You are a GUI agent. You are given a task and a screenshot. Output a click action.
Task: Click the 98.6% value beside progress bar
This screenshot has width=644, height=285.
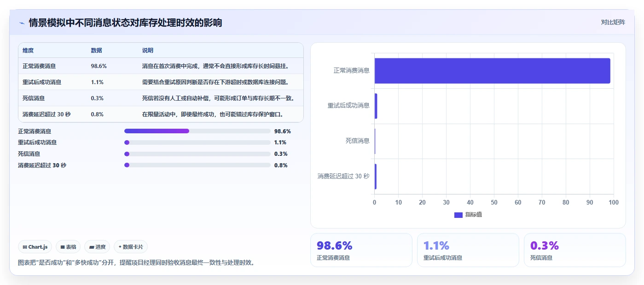[x=282, y=131]
